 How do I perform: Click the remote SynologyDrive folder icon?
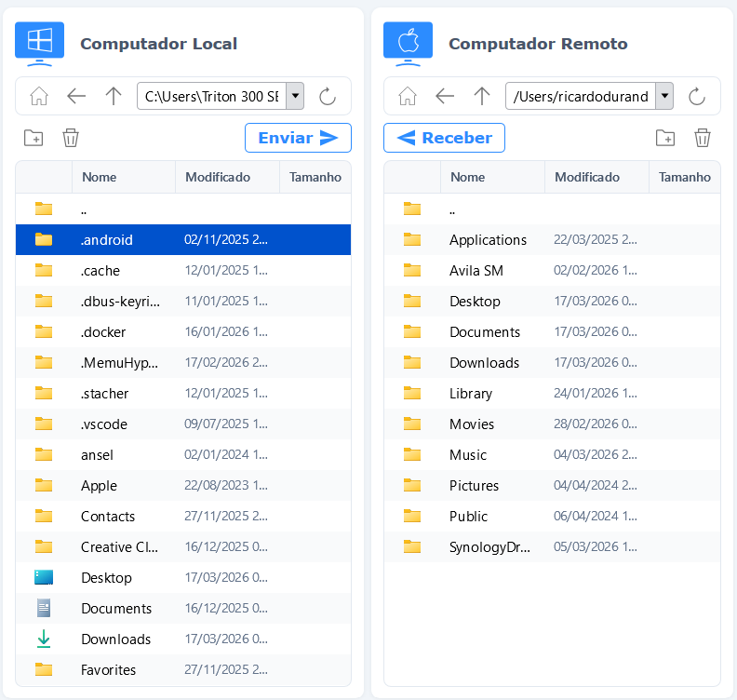pyautogui.click(x=412, y=546)
